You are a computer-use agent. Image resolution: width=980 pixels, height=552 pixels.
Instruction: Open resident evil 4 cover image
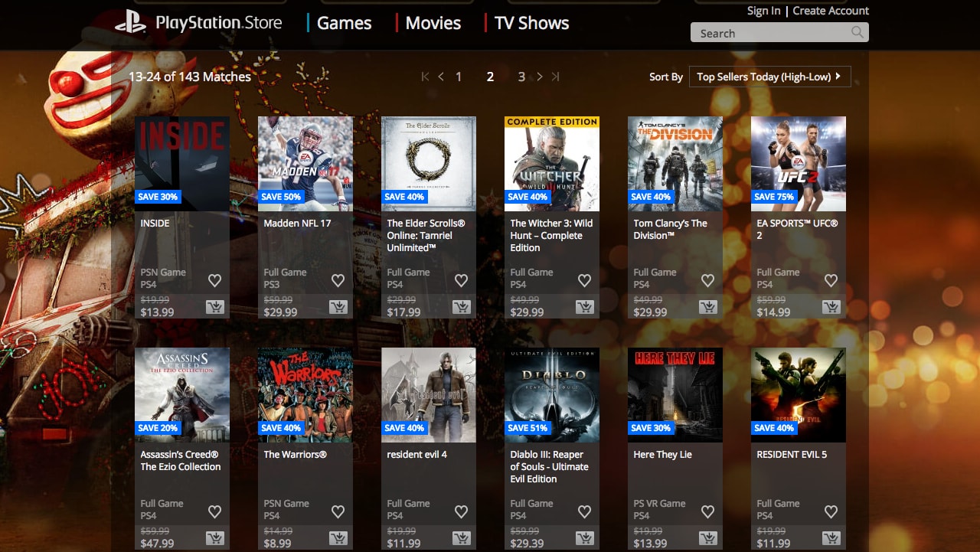click(x=429, y=395)
